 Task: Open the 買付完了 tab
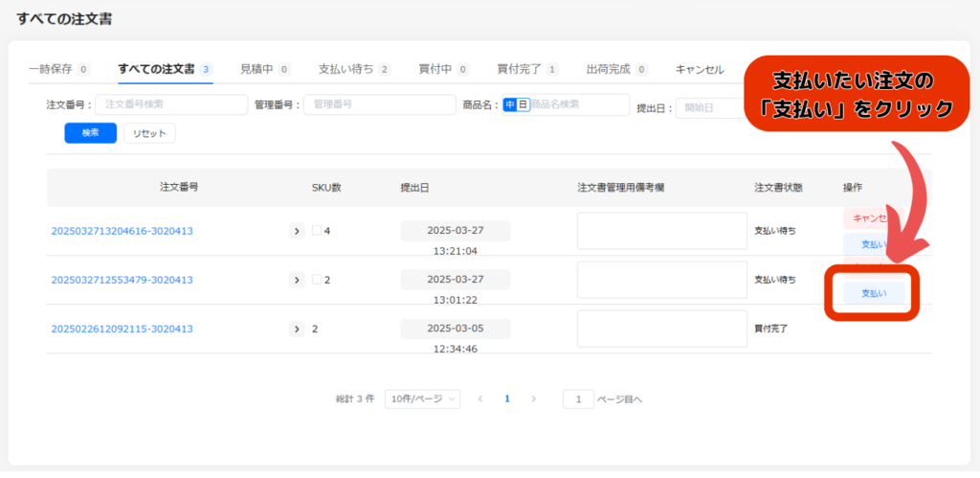[527, 69]
